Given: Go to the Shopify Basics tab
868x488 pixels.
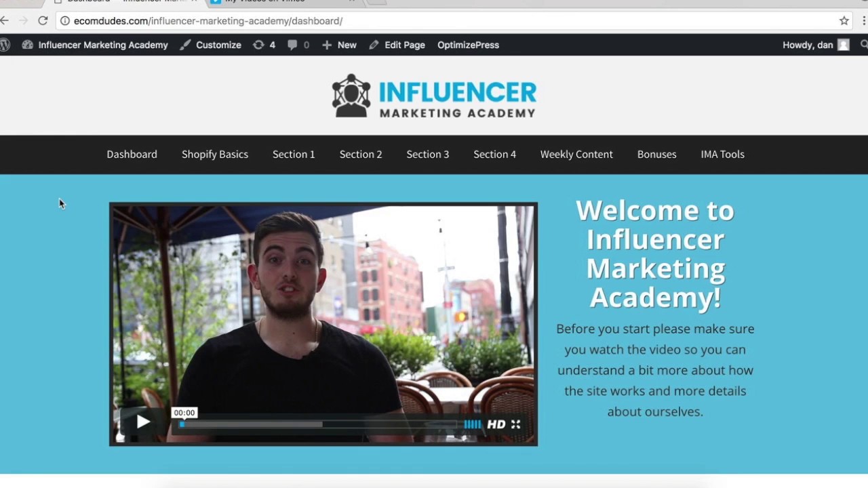Looking at the screenshot, I should (x=215, y=154).
